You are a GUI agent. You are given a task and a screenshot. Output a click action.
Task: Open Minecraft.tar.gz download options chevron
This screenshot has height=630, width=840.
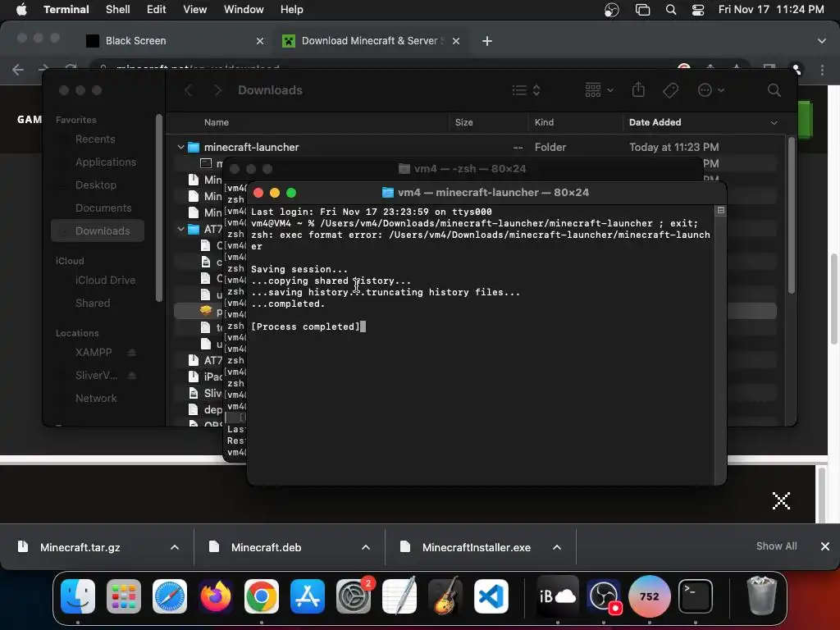click(x=175, y=547)
